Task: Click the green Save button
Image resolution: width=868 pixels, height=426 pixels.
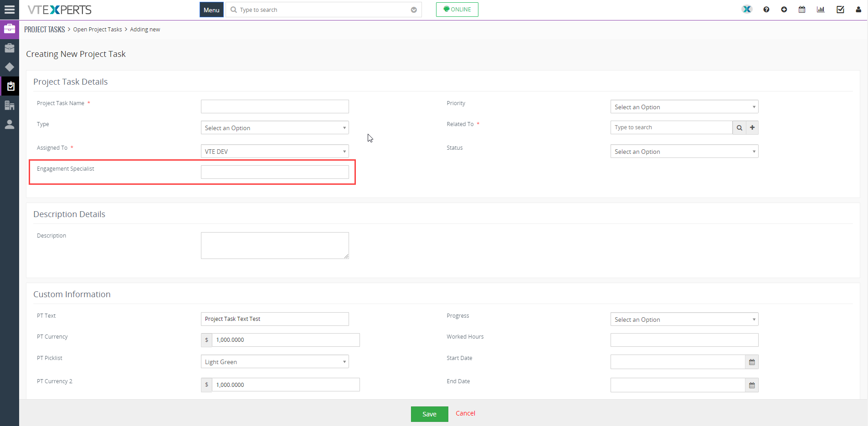Action: (429, 414)
